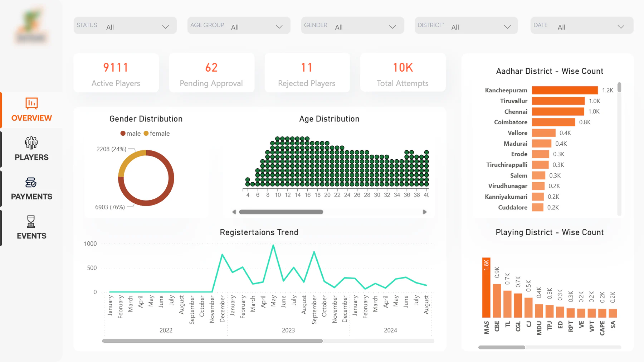Open the Payments coins icon
Image resolution: width=644 pixels, height=362 pixels.
click(31, 182)
